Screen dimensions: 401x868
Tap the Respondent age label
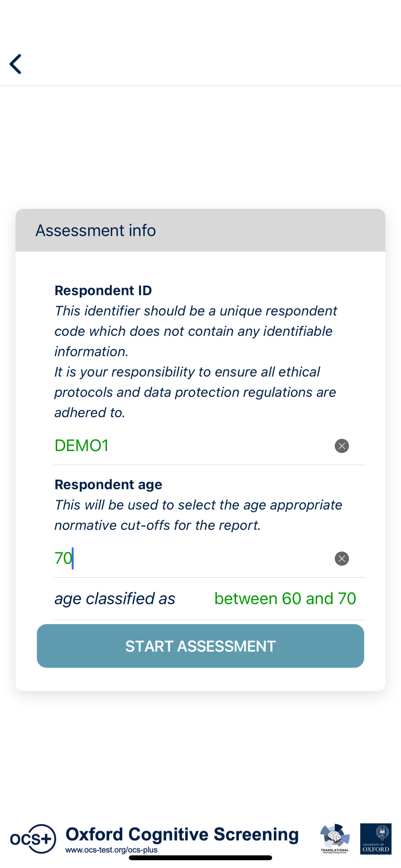click(108, 484)
